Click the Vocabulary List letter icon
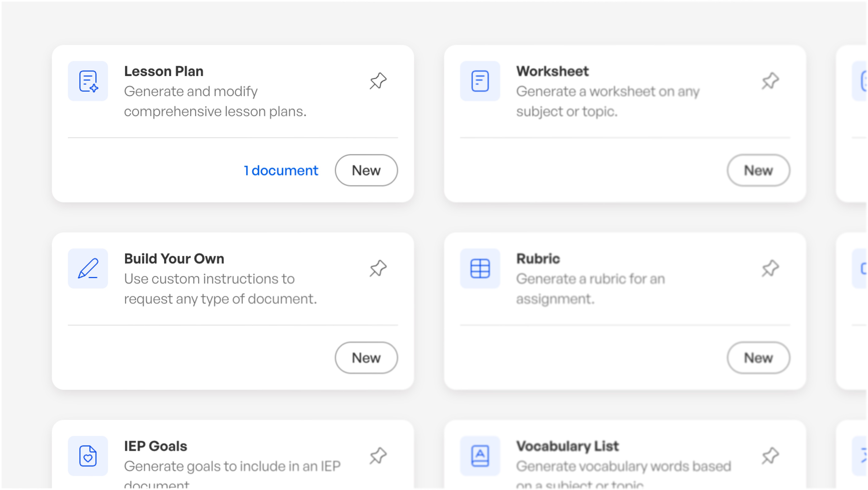Screen dimensions: 868x490 (x=480, y=456)
